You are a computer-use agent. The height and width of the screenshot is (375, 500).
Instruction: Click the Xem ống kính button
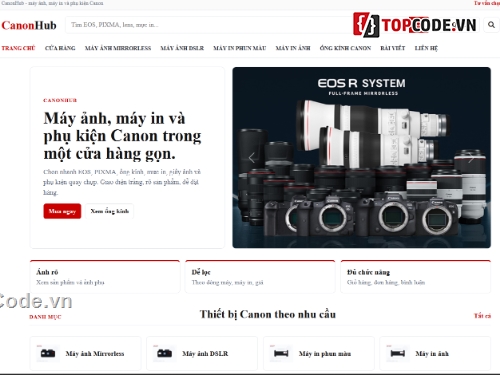click(x=109, y=211)
